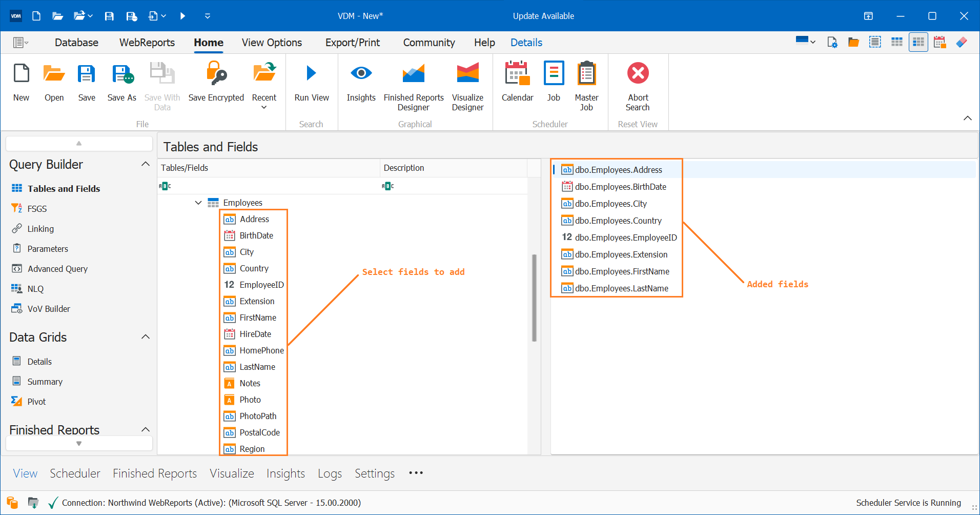This screenshot has height=515, width=980.
Task: Open the scheduler Calendar icon
Action: click(x=517, y=73)
